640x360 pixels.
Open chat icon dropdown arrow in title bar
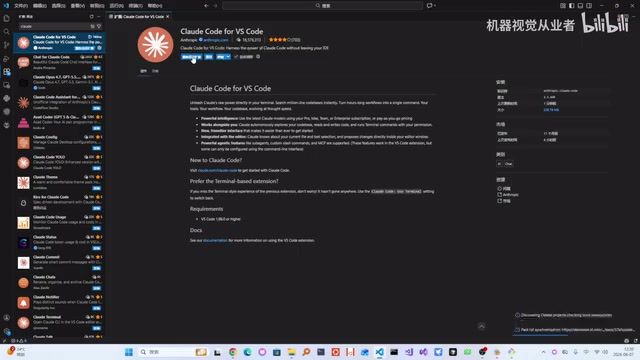(435, 6)
